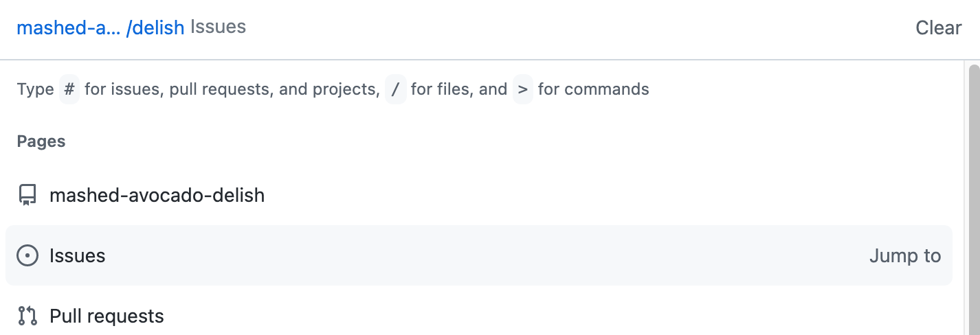Image resolution: width=980 pixels, height=335 pixels.
Task: Choose the Pull requests page result
Action: click(x=107, y=316)
